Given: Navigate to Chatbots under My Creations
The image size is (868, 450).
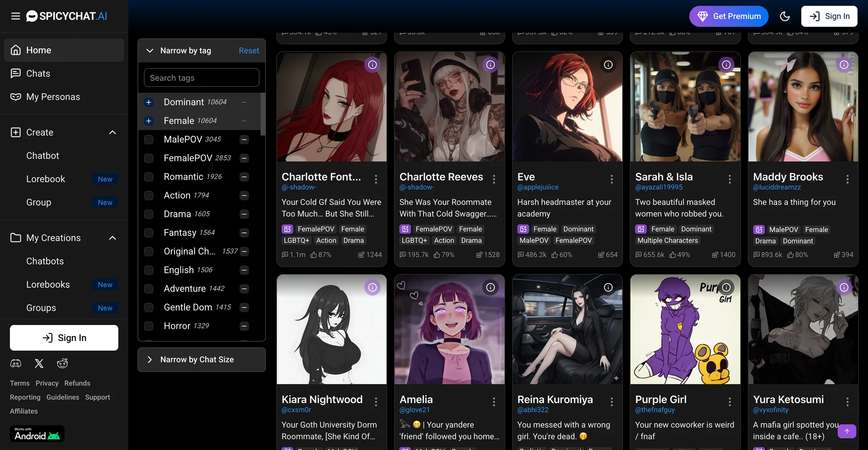Looking at the screenshot, I should coord(45,261).
